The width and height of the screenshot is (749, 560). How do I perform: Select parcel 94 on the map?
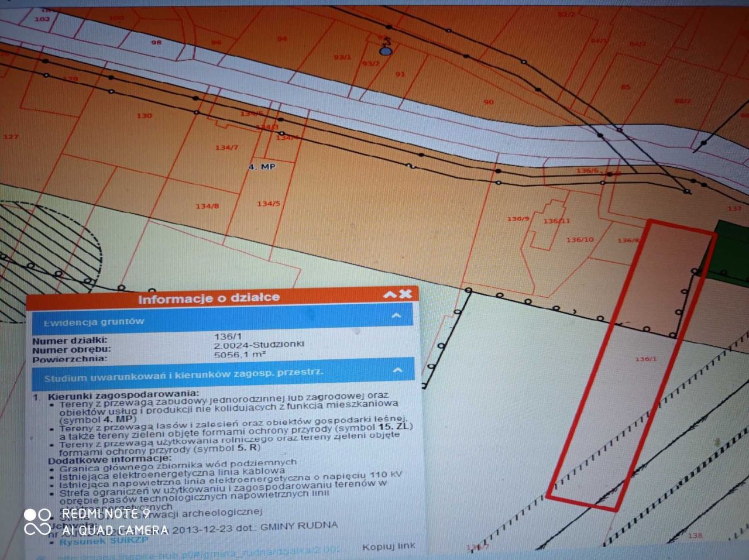tap(282, 39)
